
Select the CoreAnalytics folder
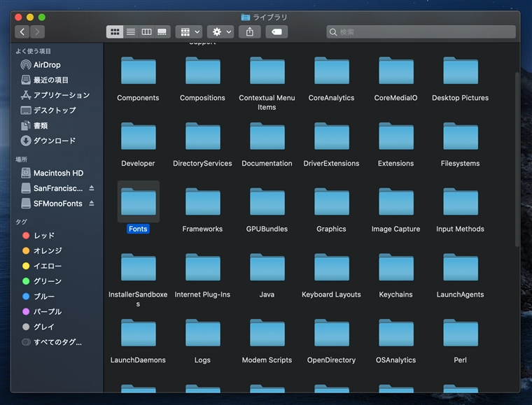[x=332, y=71]
